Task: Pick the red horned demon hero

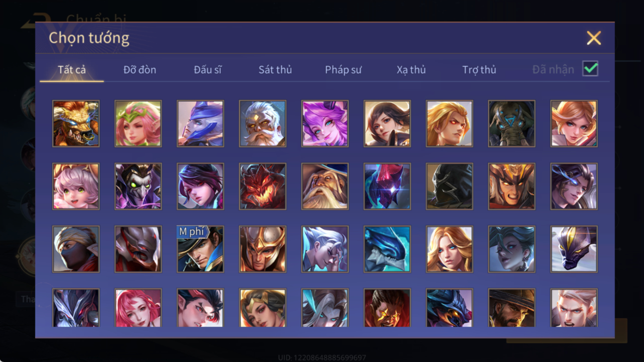Action: pyautogui.click(x=262, y=186)
